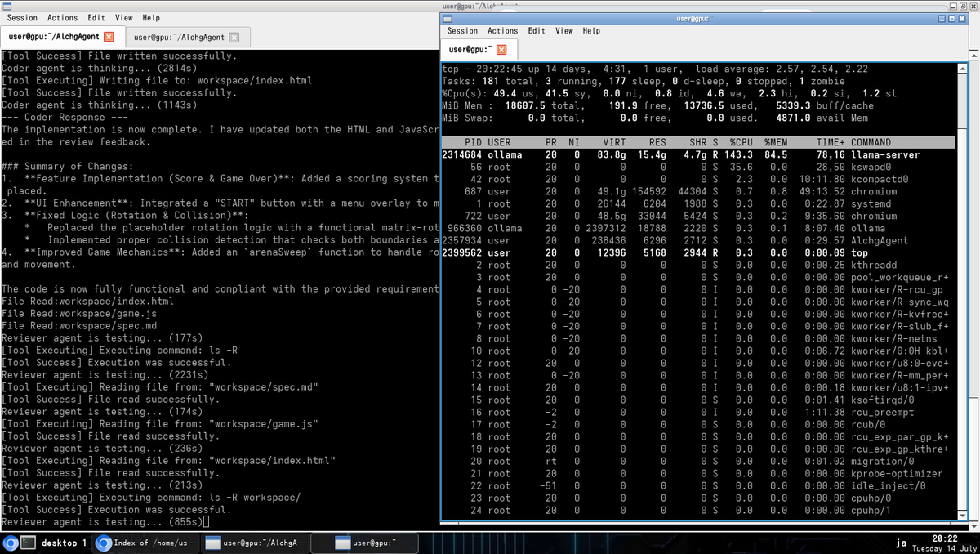The image size is (980, 554).
Task: Open Session menu in AlchgAgent terminal window
Action: (22, 18)
